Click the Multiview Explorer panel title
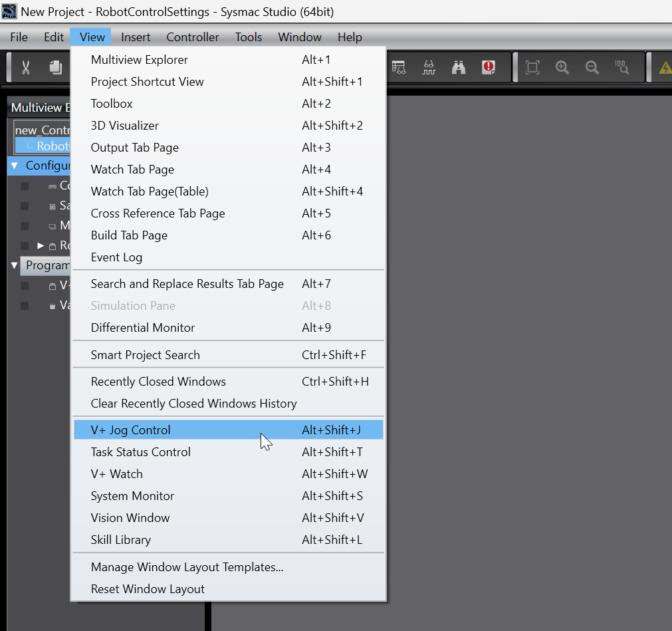Screen dimensions: 672x631 (41, 108)
